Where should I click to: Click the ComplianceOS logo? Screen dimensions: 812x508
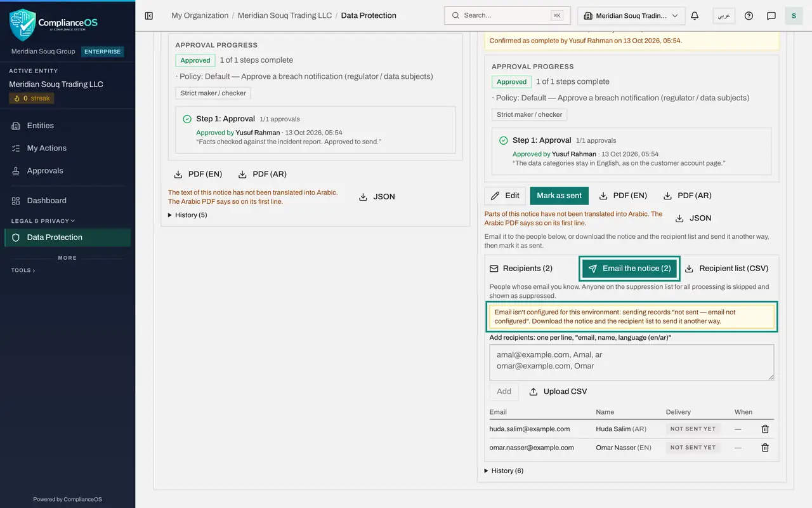click(54, 24)
